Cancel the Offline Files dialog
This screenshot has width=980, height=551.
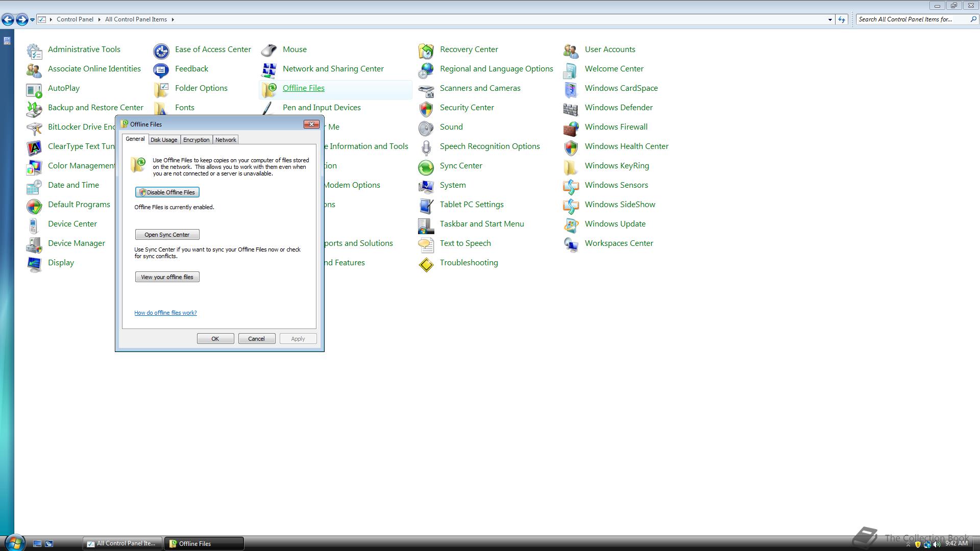(x=257, y=339)
